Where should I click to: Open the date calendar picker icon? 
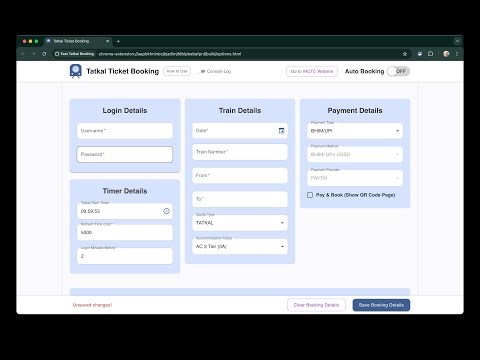[281, 131]
